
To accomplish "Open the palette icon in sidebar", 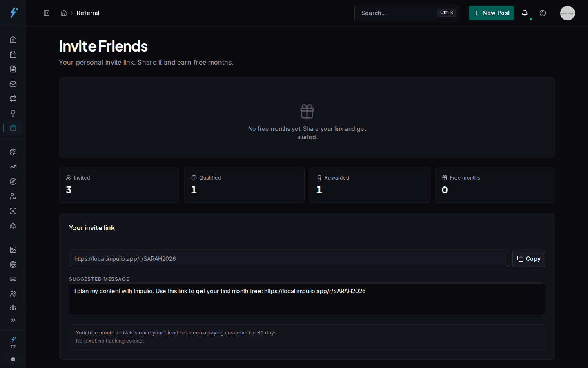I will point(13,152).
